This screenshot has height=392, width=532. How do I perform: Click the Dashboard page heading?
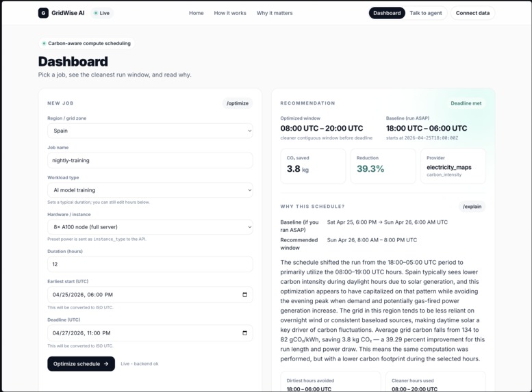click(x=73, y=62)
